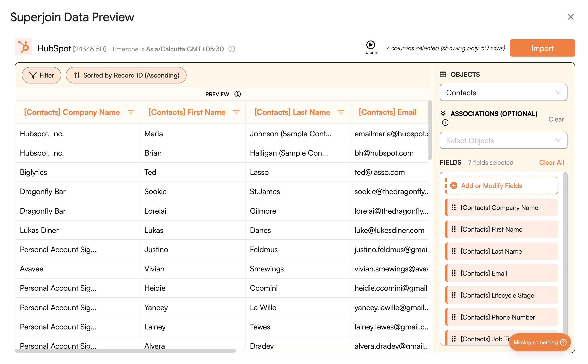Open the Company Name column filter icon
The width and height of the screenshot is (588, 364).
[131, 112]
